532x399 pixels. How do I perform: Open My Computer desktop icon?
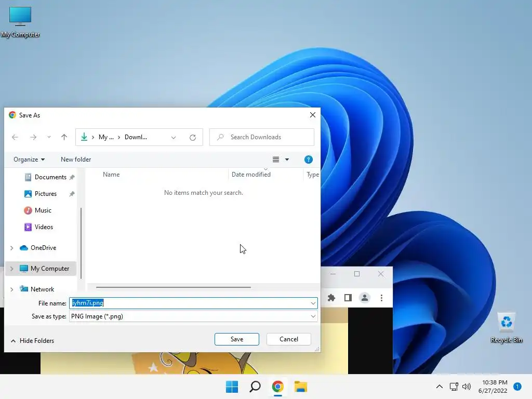point(20,21)
